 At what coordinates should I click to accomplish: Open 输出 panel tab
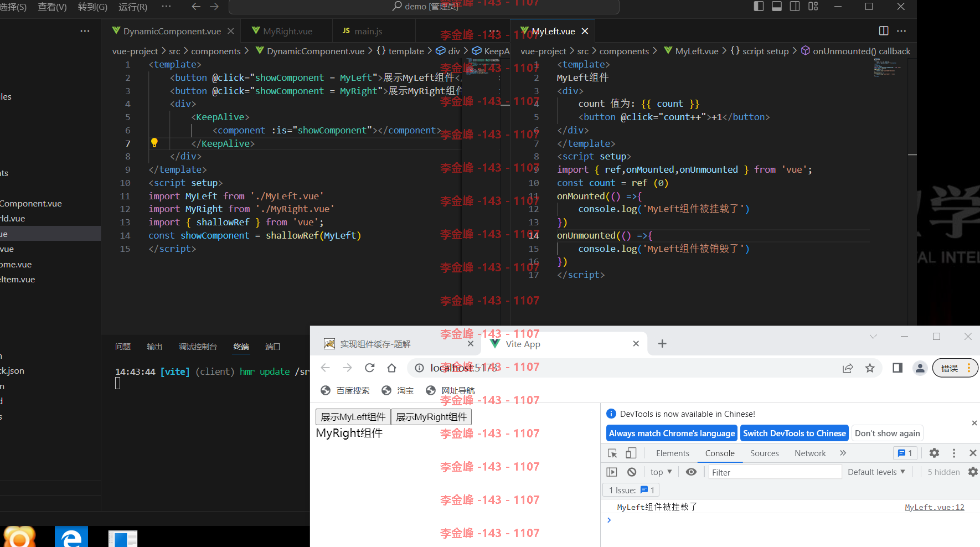pyautogui.click(x=154, y=347)
